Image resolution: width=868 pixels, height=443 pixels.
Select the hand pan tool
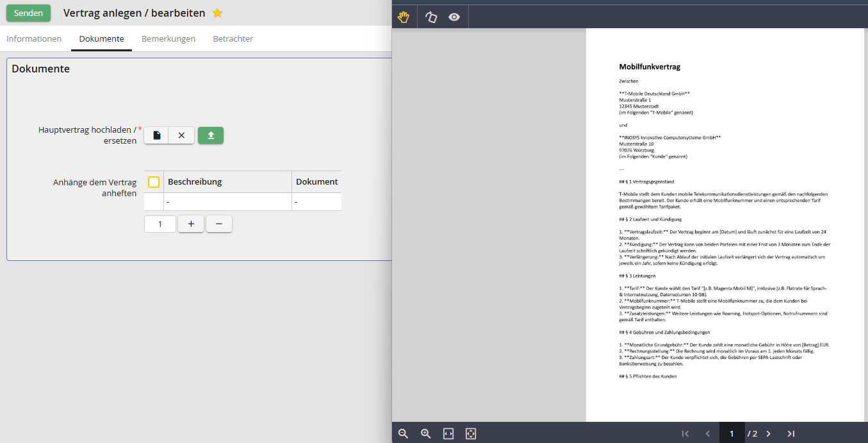tap(404, 17)
